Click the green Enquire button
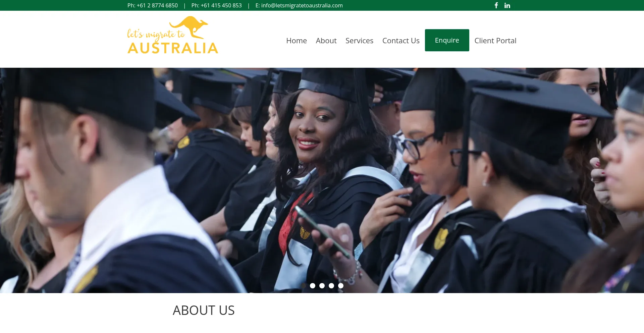Screen dimensions: 644x333 point(447,40)
